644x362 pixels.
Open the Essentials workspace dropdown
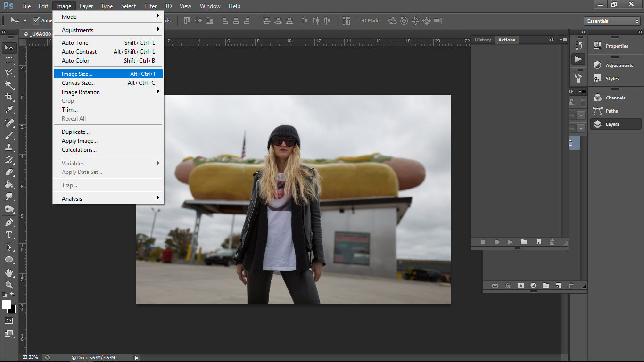point(611,21)
